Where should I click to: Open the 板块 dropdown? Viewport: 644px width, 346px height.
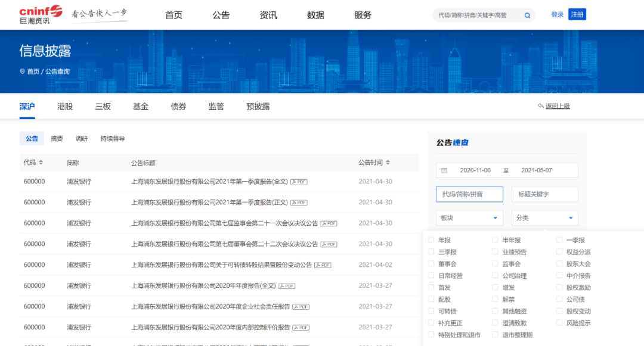click(x=469, y=218)
